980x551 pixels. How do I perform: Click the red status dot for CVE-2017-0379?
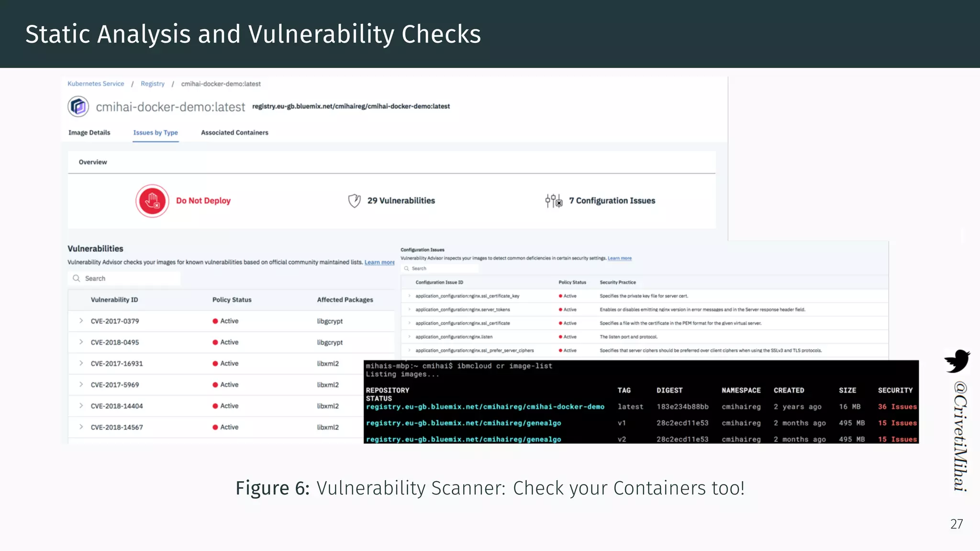pos(215,321)
